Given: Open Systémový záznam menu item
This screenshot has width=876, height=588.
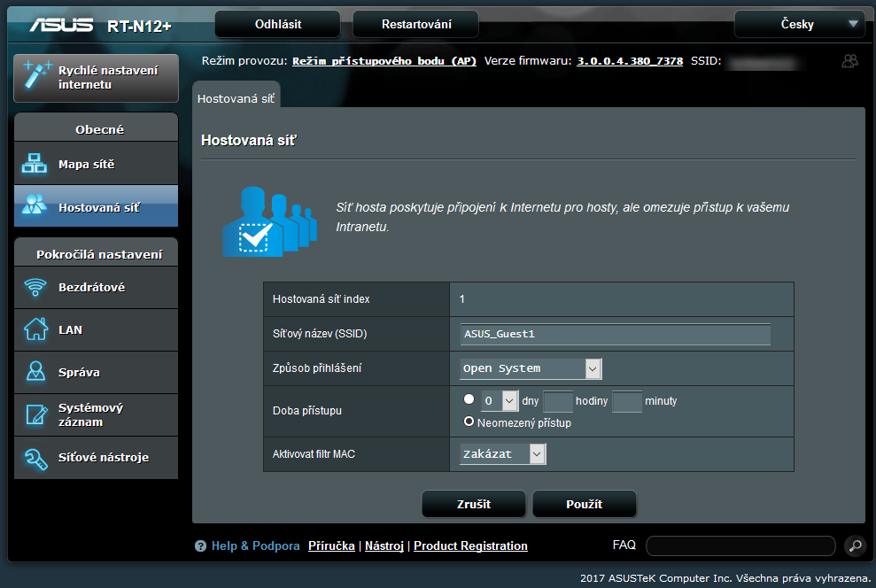Looking at the screenshot, I should [96, 415].
